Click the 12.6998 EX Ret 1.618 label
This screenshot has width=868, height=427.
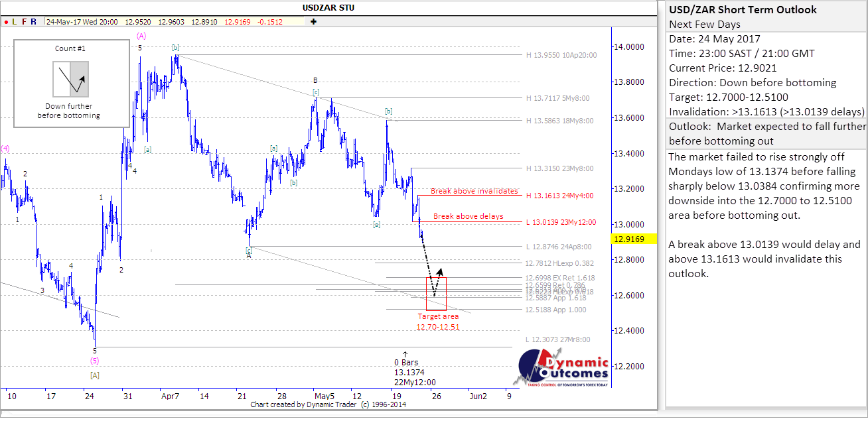560,278
